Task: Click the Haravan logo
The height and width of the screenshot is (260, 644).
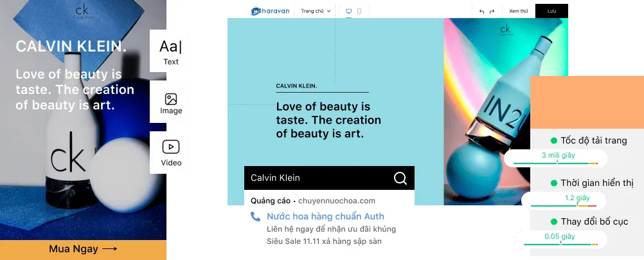Action: [271, 11]
